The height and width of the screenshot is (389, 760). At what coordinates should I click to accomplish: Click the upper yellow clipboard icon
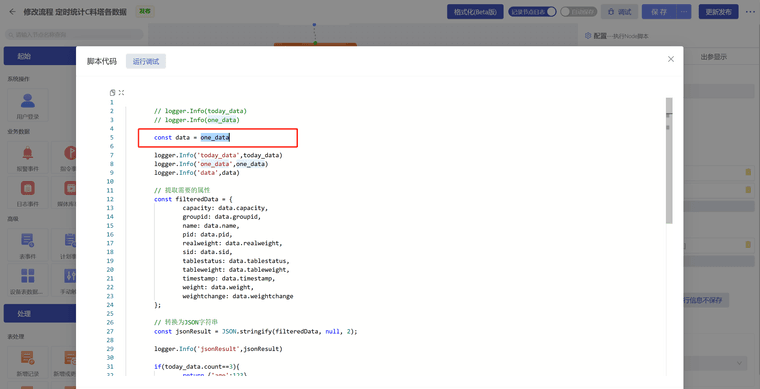pos(748,172)
